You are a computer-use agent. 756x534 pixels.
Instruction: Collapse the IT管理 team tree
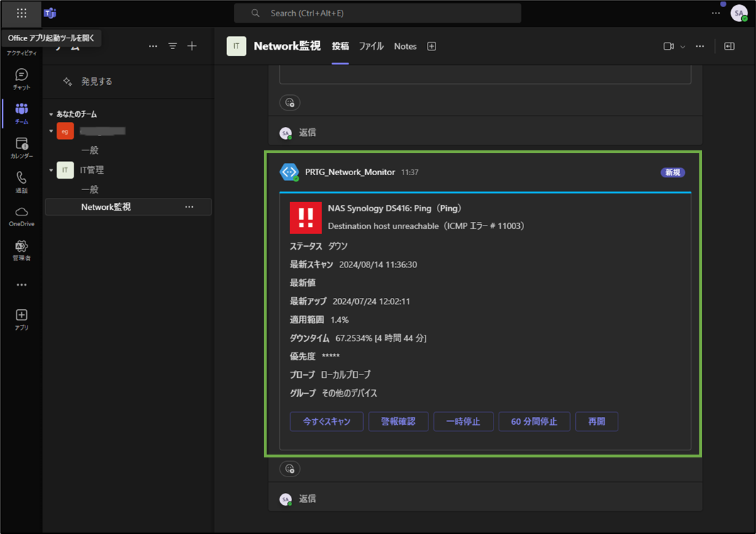click(51, 170)
